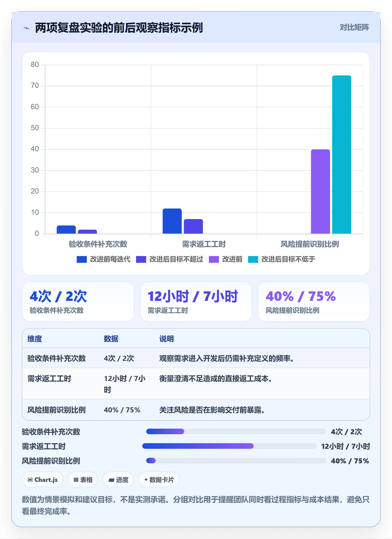Screen dimensions: 392x539
Task: Click the 验收条件补充次数 progress bar
Action: (x=236, y=431)
